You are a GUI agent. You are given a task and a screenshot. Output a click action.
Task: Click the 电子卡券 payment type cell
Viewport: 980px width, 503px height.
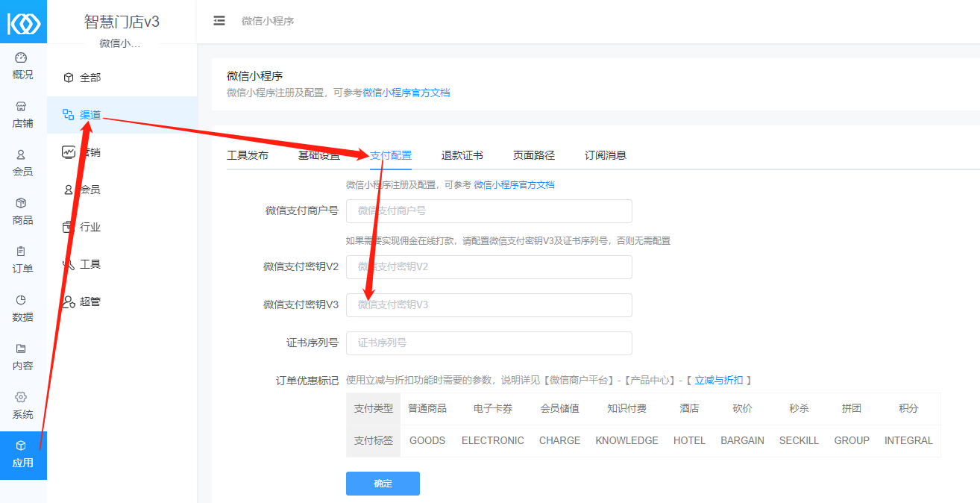[493, 409]
